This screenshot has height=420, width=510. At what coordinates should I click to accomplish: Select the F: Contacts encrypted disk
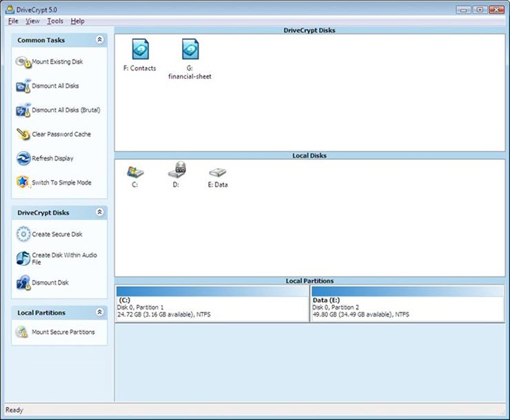click(140, 50)
